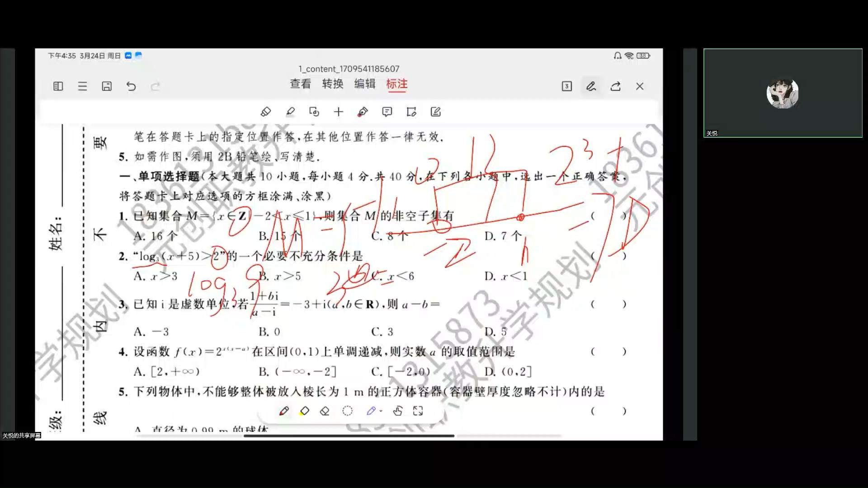Open the outline list menu icon

[82, 86]
